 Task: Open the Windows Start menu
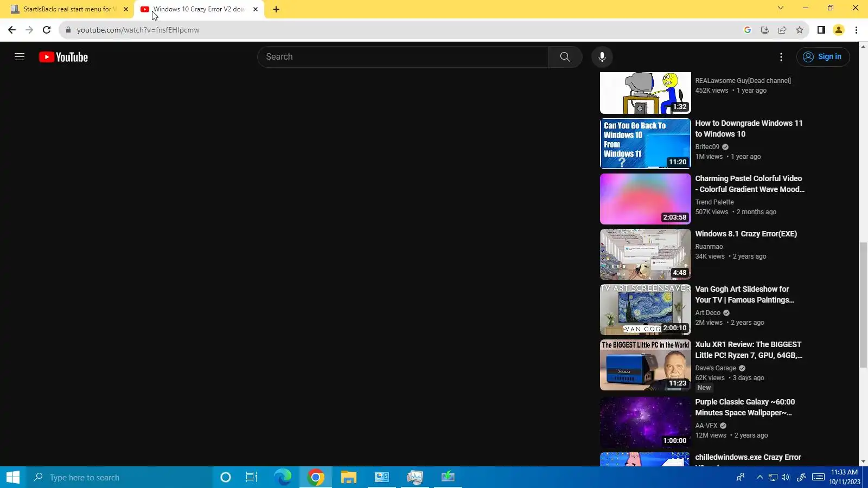click(13, 477)
